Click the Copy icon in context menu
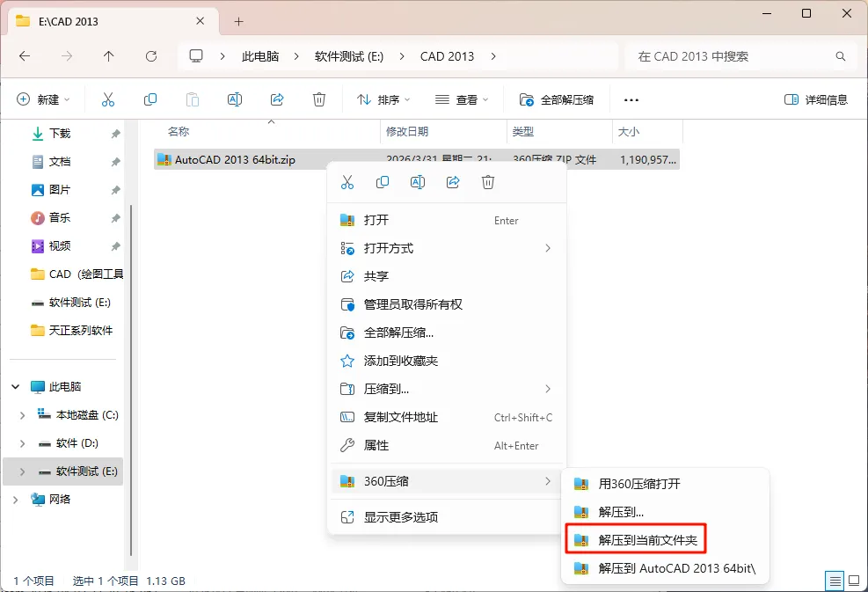 coord(383,182)
